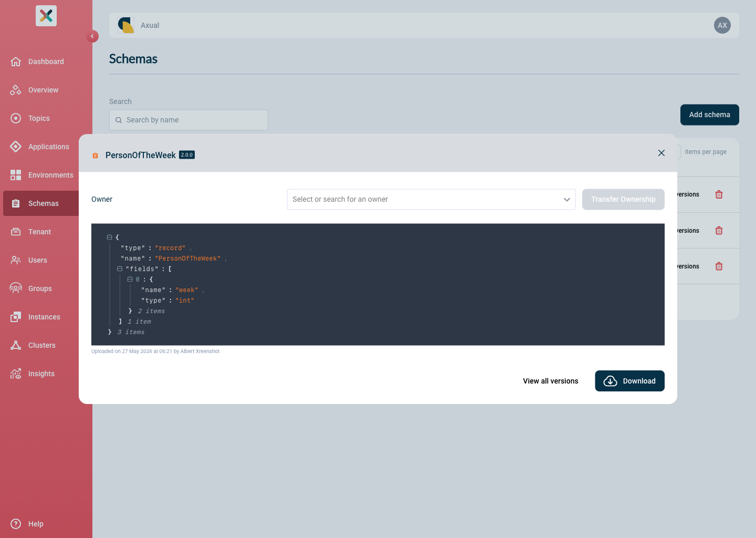The height and width of the screenshot is (538, 756).
Task: Click the "record" type value
Action: pos(170,248)
